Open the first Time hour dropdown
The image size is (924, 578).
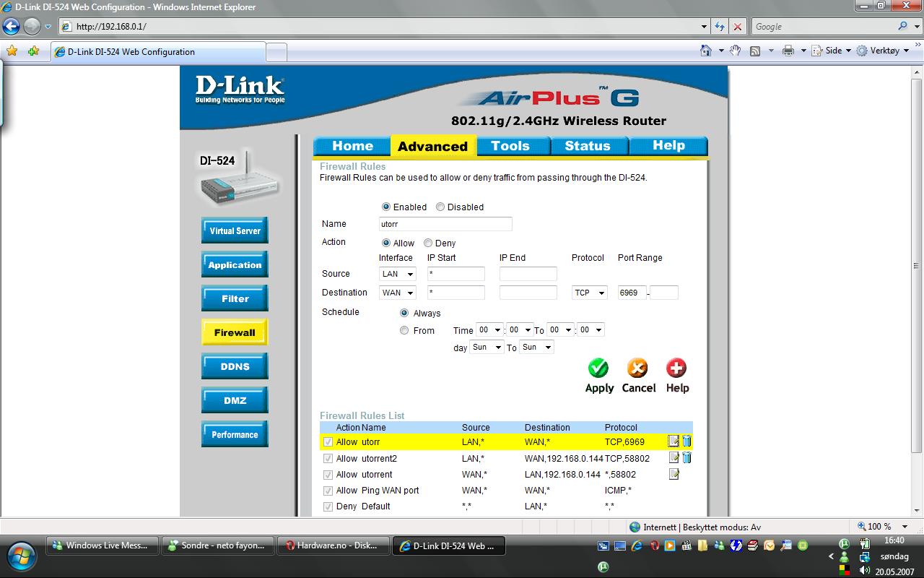click(489, 329)
